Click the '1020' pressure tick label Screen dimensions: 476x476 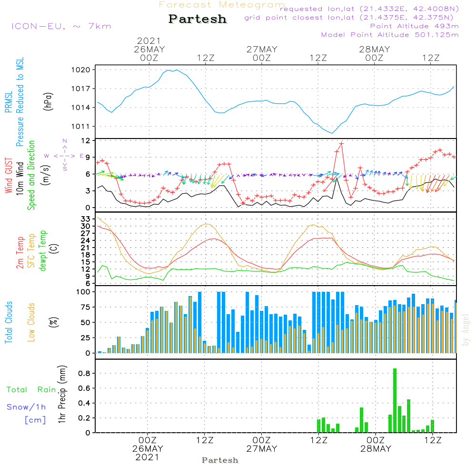[81, 70]
